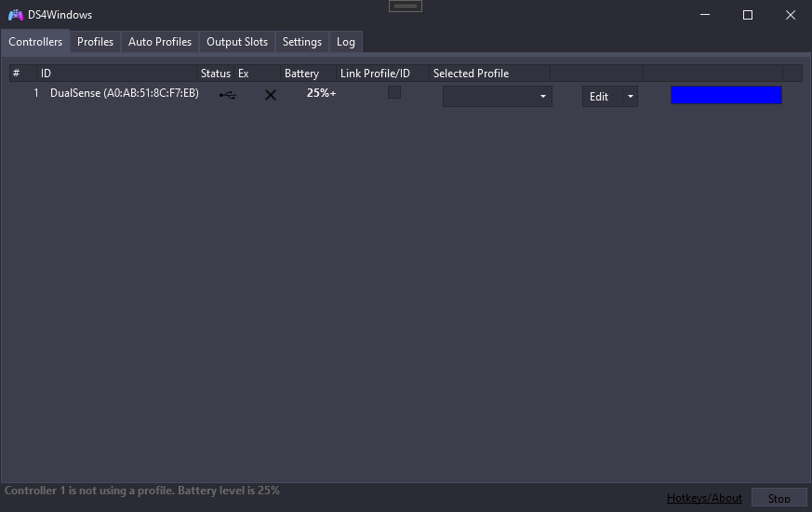
Task: Open the Selected Profile dropdown
Action: point(497,97)
